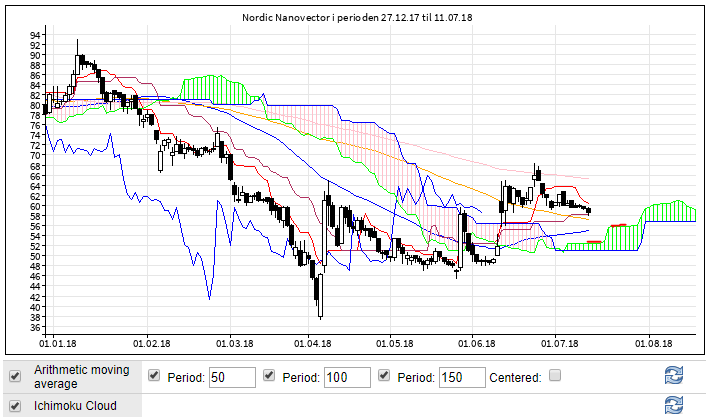The image size is (706, 417).
Task: Click the chart title Nordic Nanovector
Action: point(357,18)
